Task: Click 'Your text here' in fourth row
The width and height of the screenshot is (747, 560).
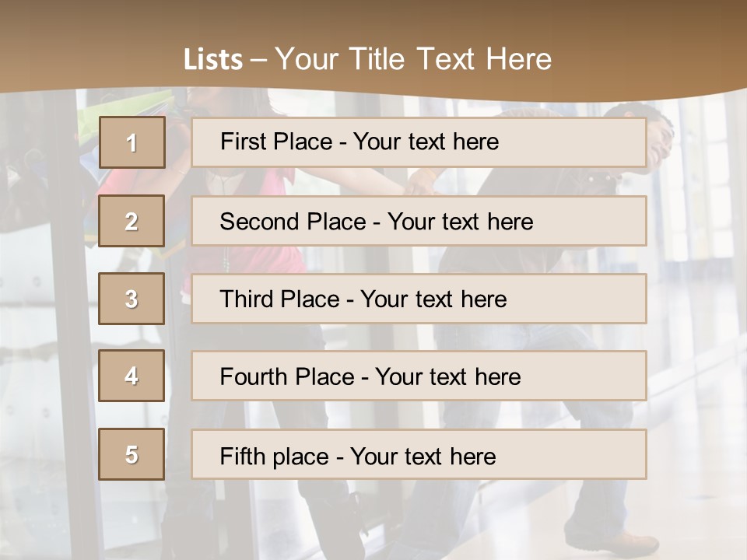Action: click(448, 376)
